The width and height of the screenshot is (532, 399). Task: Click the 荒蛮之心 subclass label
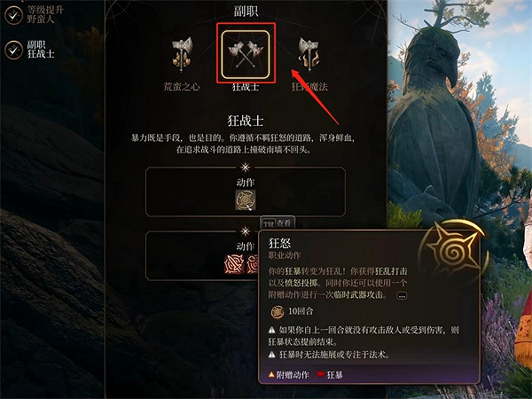click(x=182, y=87)
